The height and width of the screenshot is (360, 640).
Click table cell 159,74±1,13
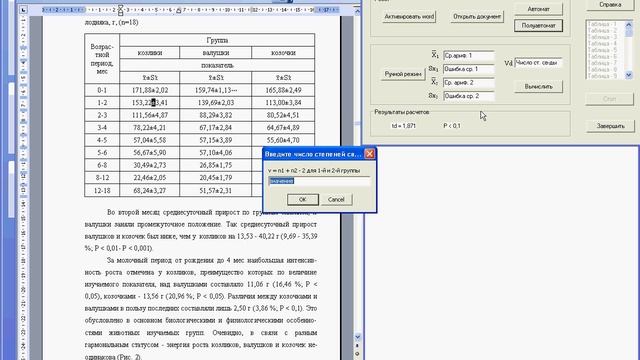pyautogui.click(x=216, y=90)
